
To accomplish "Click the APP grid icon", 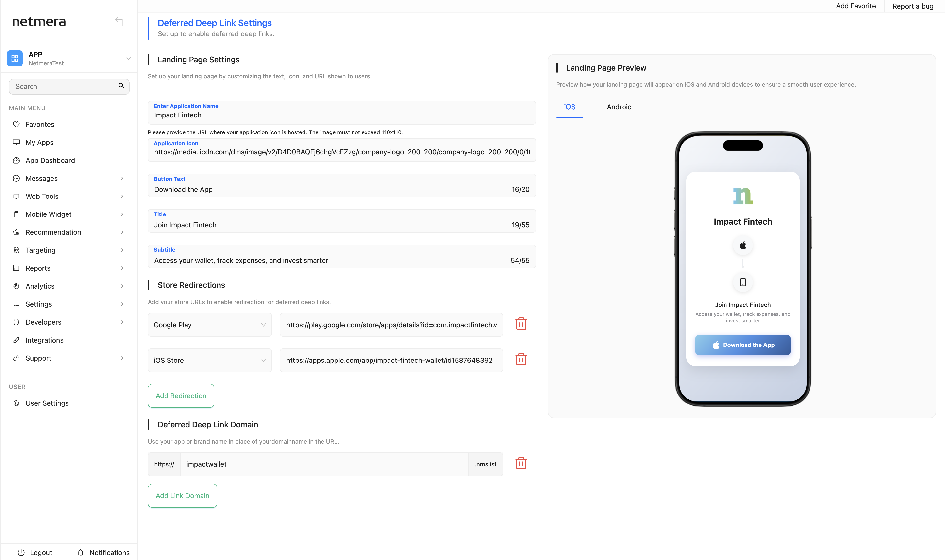I will coord(15,59).
